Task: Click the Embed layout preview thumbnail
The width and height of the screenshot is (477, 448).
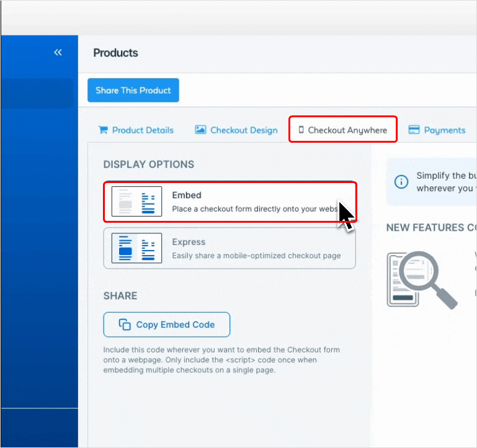Action: [136, 202]
